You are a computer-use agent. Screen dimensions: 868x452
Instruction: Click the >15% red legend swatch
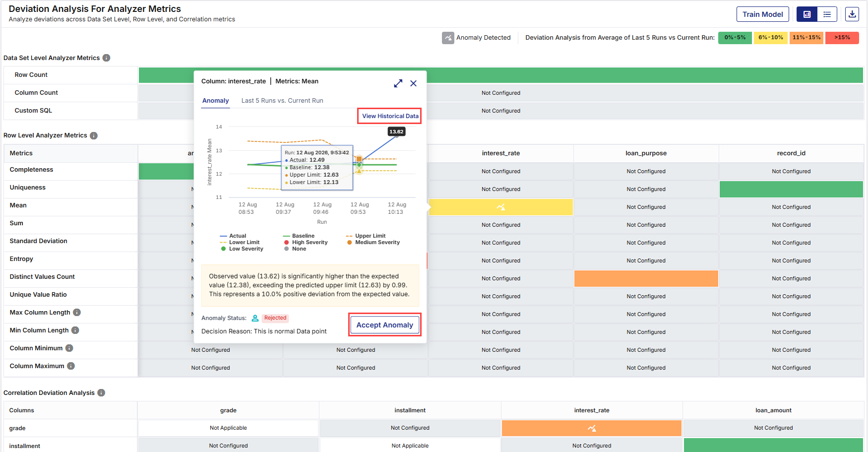(x=842, y=38)
